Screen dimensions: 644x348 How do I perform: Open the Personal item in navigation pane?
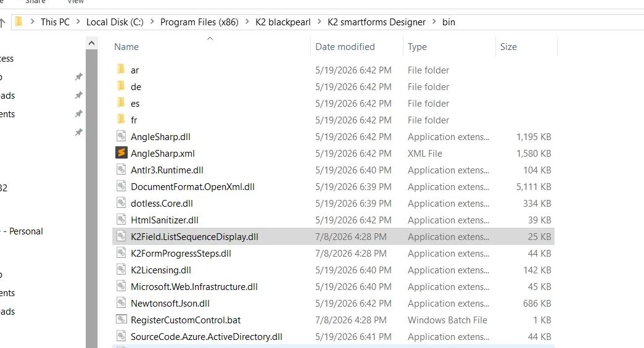pyautogui.click(x=22, y=231)
